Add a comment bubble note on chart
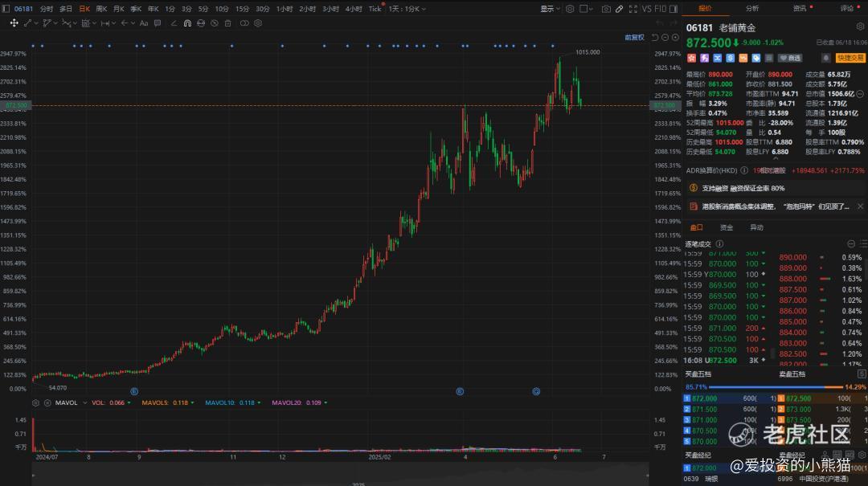 coord(158,23)
